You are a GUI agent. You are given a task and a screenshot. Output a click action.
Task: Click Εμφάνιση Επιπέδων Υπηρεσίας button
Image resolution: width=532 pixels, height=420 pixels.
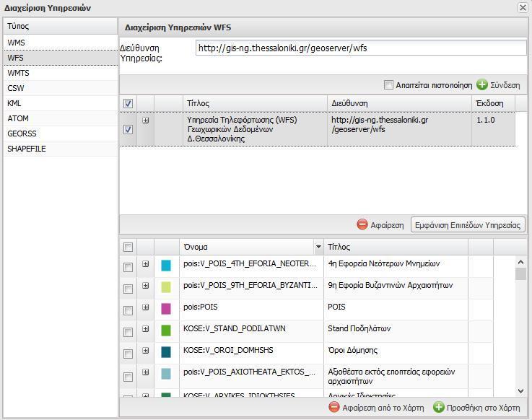[x=468, y=225]
